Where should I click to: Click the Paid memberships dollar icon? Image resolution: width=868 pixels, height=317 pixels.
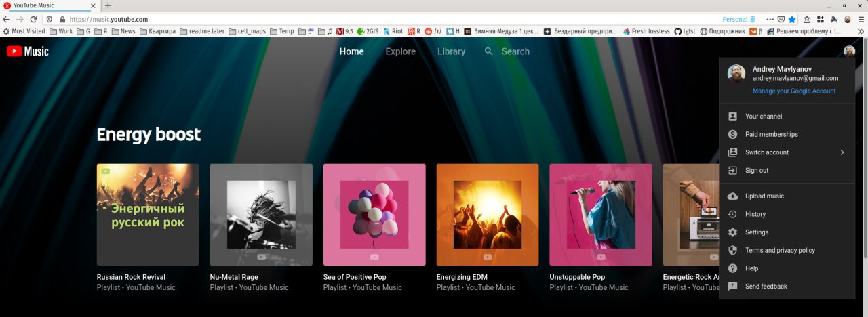(732, 134)
